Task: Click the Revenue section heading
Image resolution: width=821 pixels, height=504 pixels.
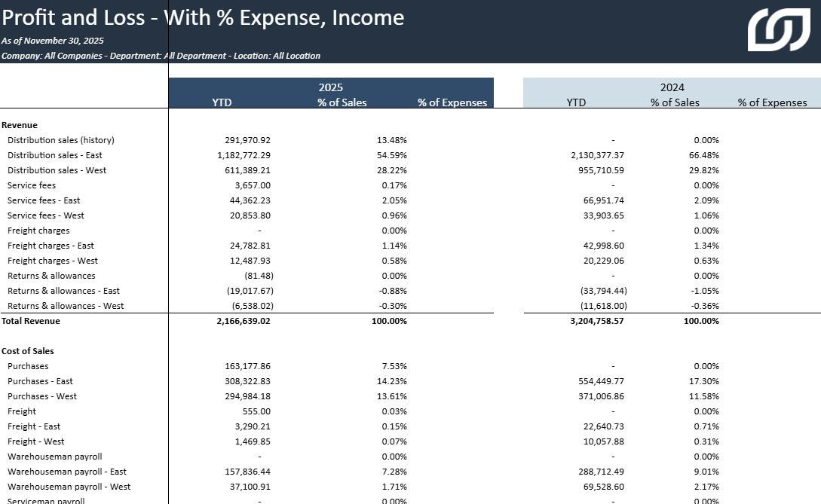Action: coord(20,125)
